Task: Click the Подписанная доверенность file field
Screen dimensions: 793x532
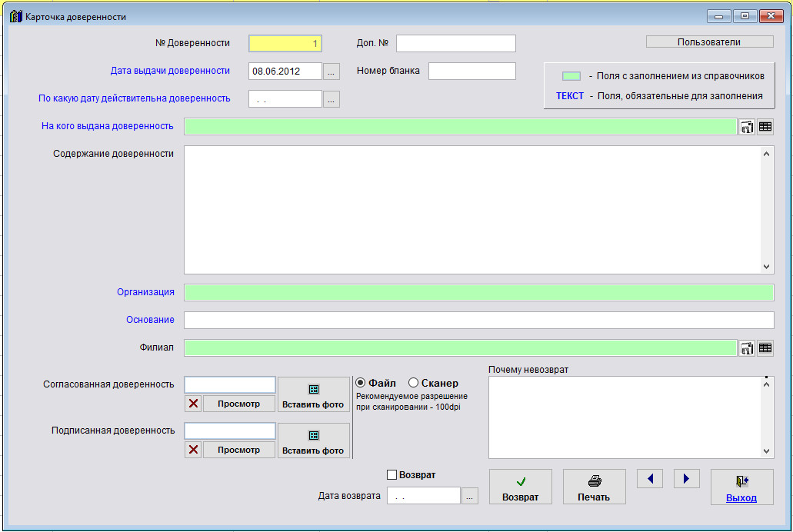Action: tap(230, 431)
